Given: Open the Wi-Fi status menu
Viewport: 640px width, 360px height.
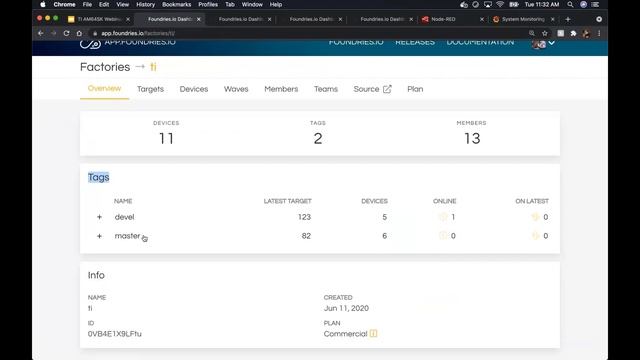Looking at the screenshot, I should tap(500, 4).
